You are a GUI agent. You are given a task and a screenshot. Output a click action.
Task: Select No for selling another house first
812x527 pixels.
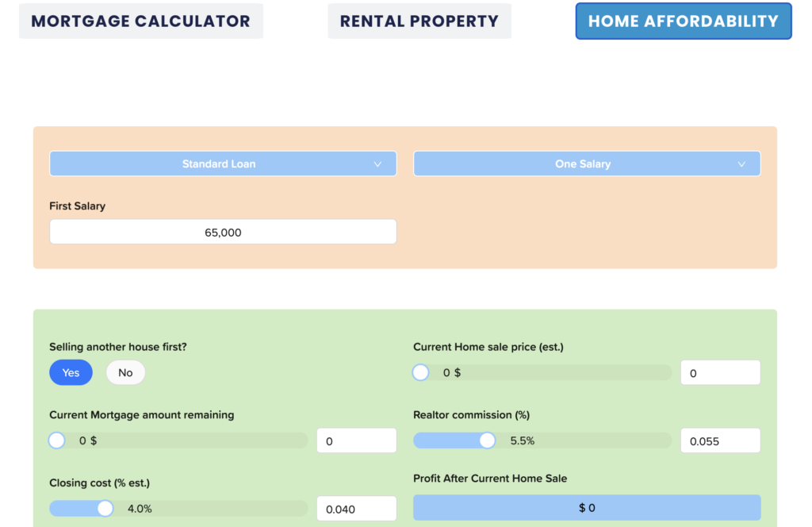tap(125, 372)
